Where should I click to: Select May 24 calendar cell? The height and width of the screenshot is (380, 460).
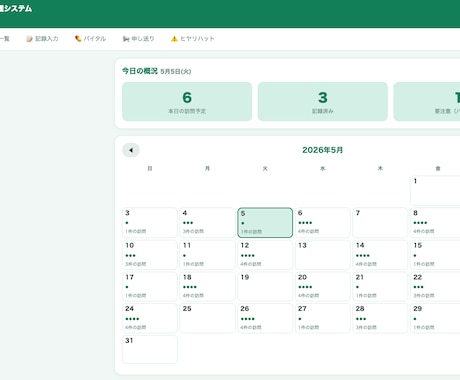tap(150, 318)
